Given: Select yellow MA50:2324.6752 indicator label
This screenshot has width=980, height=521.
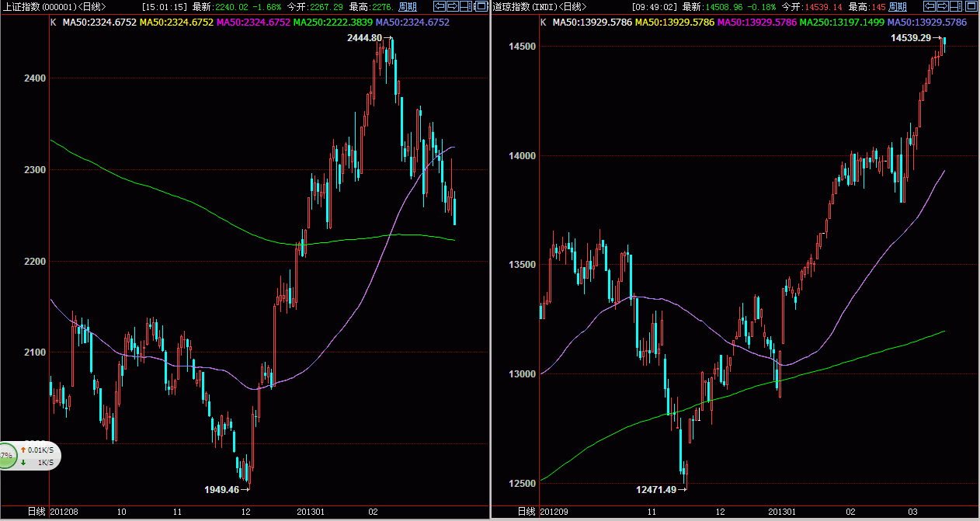Looking at the screenshot, I should point(176,23).
